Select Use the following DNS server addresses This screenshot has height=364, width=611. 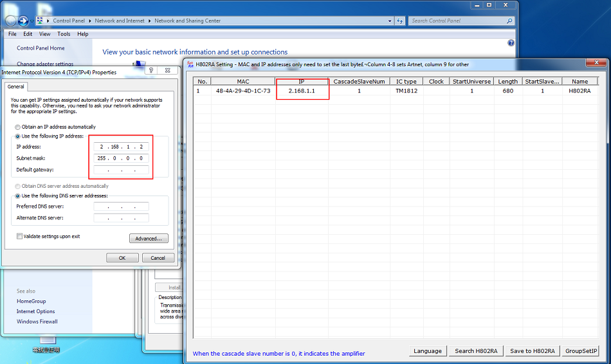17,196
